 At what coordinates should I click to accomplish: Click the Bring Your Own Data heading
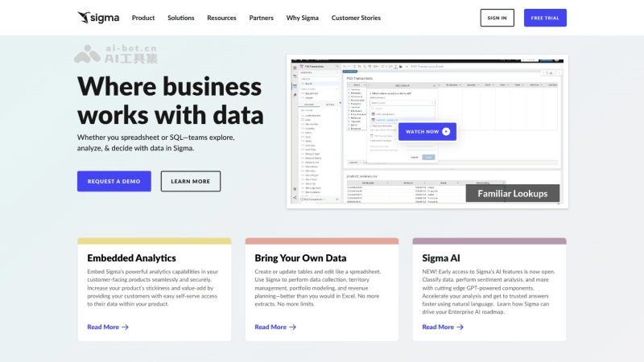coord(300,257)
